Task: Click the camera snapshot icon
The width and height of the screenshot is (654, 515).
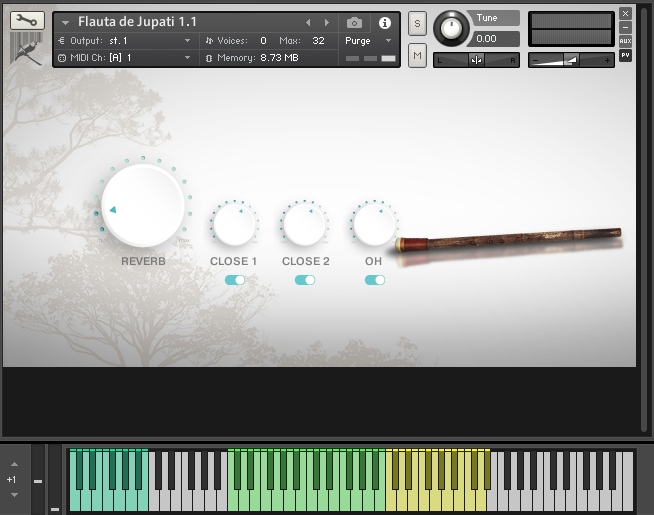Action: pyautogui.click(x=354, y=22)
